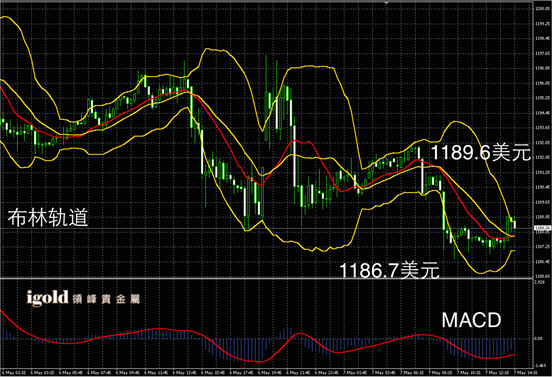Screen dimensions: 552x377
Task: Click the 領峰貴金屬 brand text
Action: (106, 299)
